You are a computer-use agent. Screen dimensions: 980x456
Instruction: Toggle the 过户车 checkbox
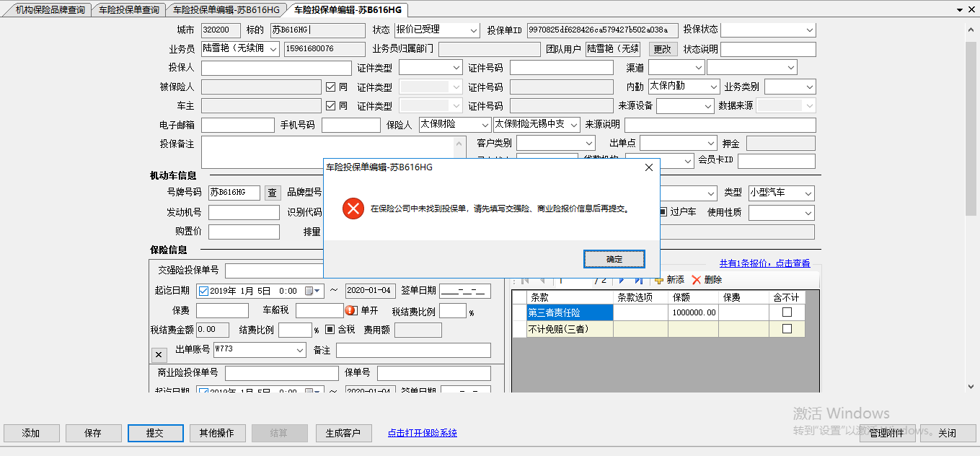click(663, 212)
